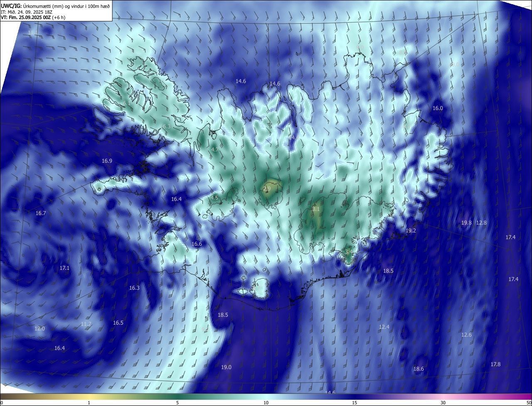
Task: Click the colorbar tick label 1
Action: (x=89, y=403)
